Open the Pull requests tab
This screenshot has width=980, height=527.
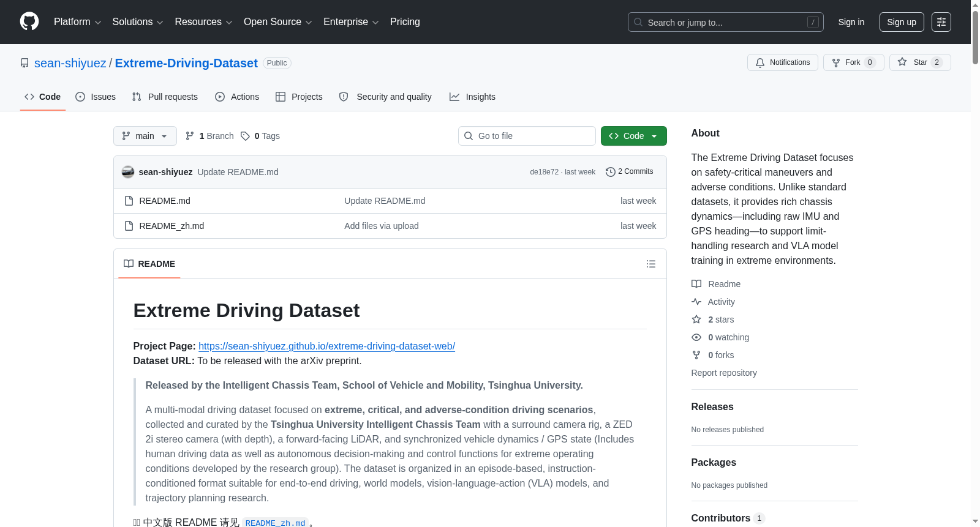click(165, 97)
